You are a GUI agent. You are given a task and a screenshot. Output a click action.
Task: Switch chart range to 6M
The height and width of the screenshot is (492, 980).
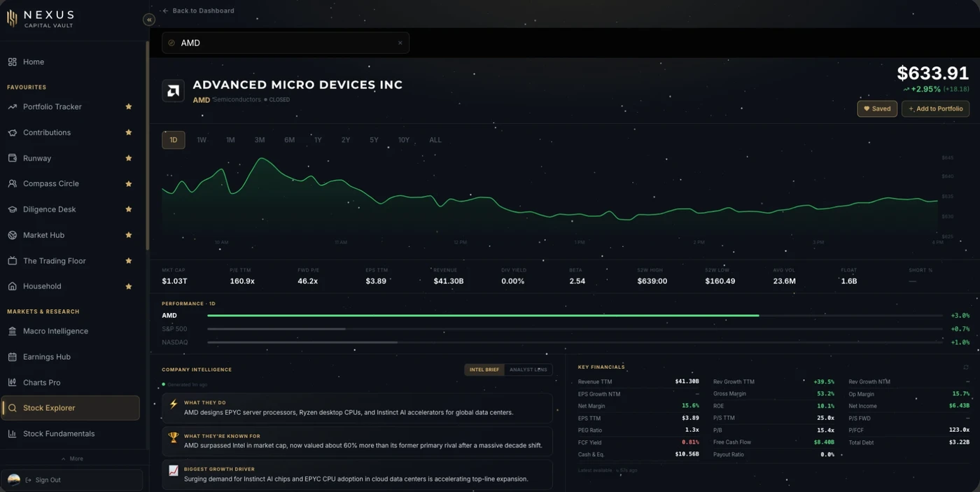coord(289,140)
